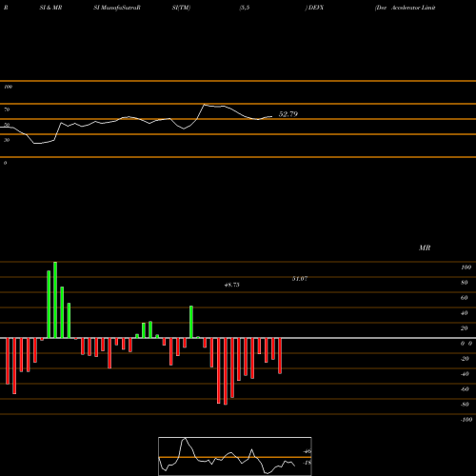The width and height of the screenshot is (476, 476).
Task: Click the 80 label on MR axis
Action: coord(465,283)
